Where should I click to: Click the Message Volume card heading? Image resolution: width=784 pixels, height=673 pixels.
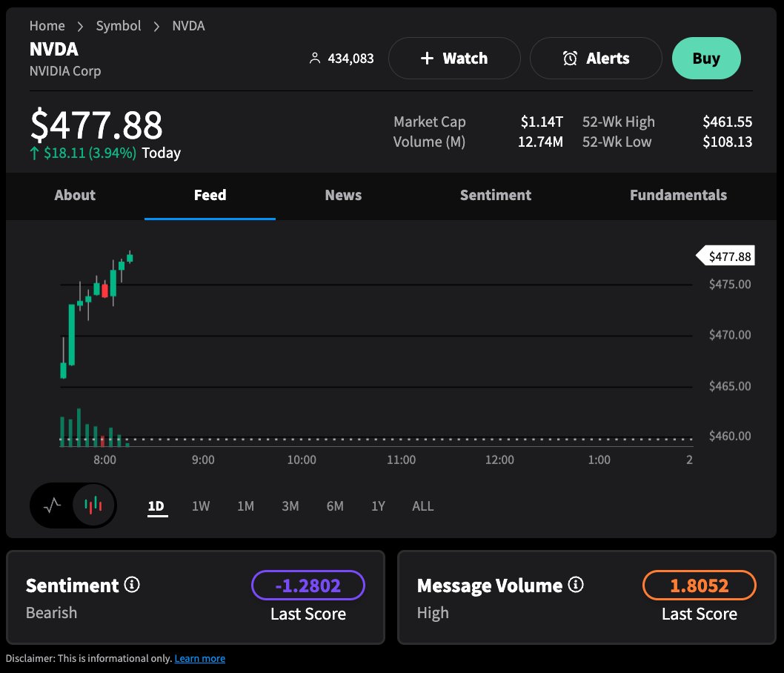pos(490,586)
